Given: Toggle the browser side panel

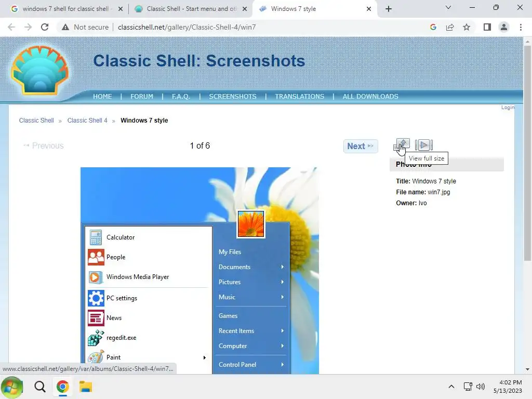Looking at the screenshot, I should click(487, 27).
